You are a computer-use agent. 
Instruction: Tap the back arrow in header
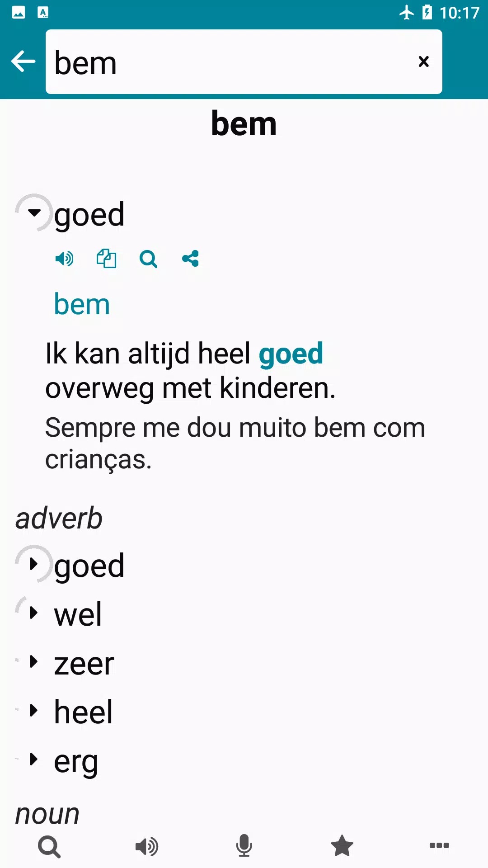click(x=23, y=61)
